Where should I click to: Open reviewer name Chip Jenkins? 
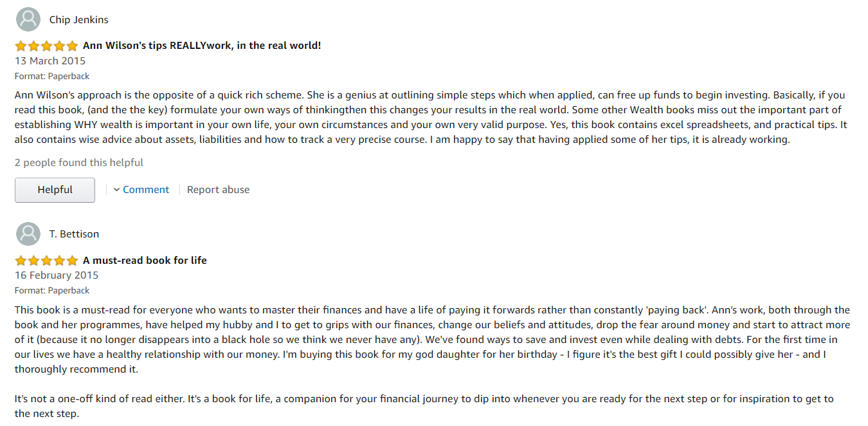[x=79, y=19]
